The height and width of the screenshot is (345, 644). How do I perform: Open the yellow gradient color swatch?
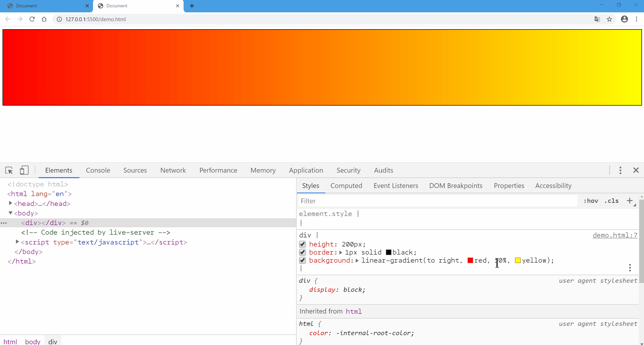[x=518, y=260]
